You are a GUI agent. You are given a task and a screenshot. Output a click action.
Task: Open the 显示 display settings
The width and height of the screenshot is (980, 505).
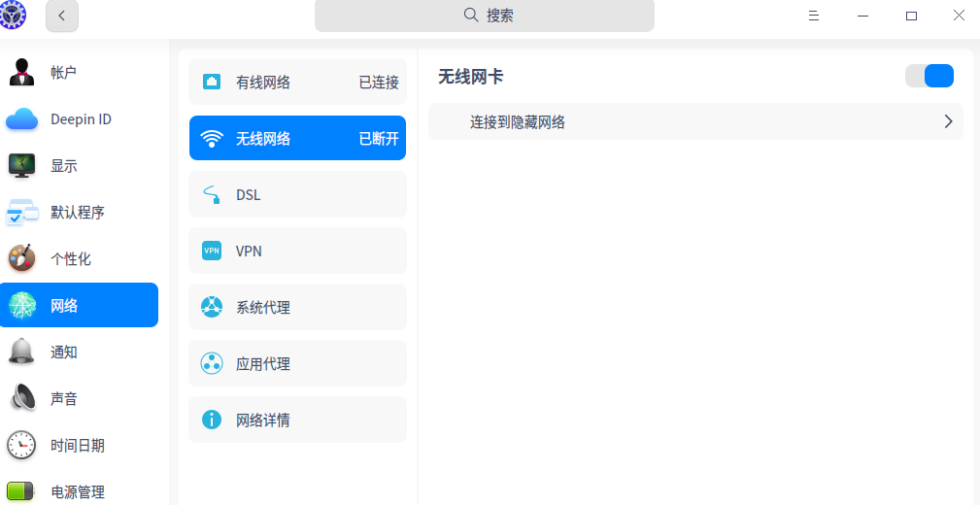[79, 166]
